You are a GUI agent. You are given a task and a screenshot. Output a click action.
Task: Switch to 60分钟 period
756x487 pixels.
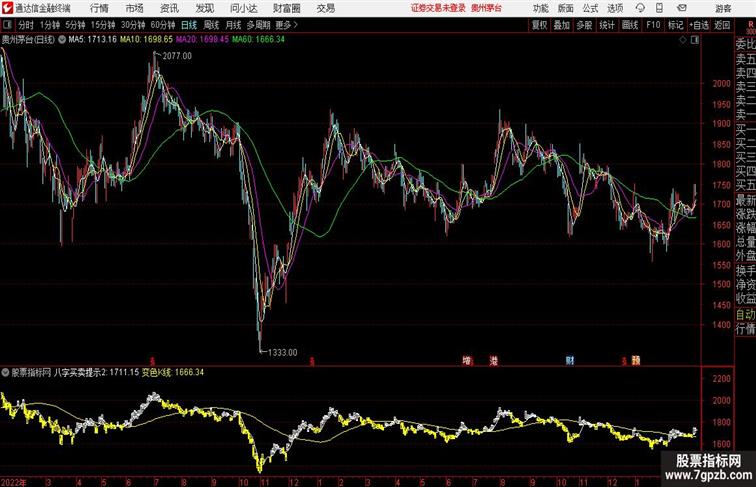(x=163, y=25)
